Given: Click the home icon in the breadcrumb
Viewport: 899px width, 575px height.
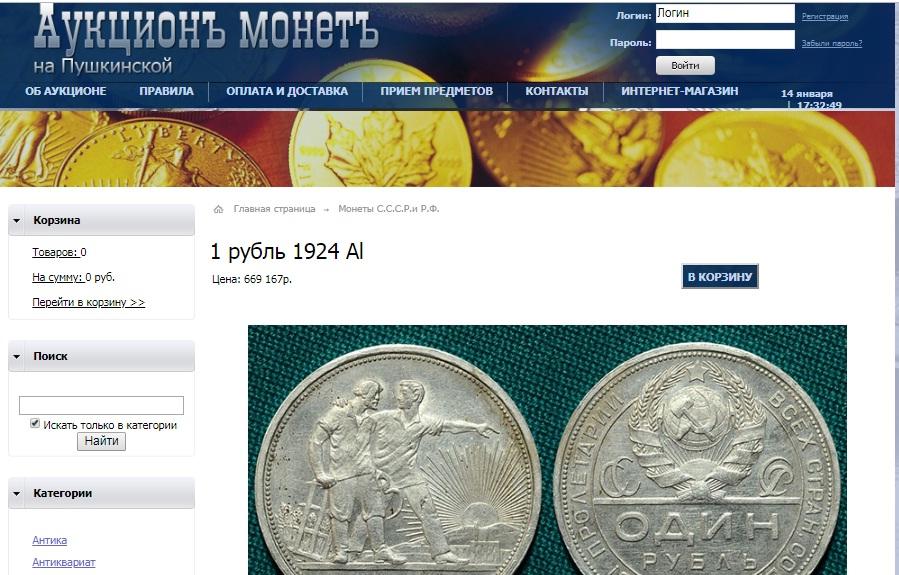Looking at the screenshot, I should [218, 209].
